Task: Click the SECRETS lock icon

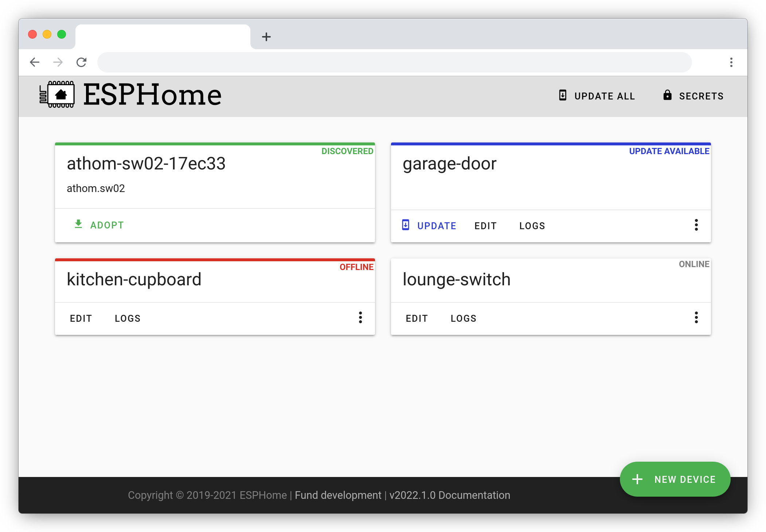Action: (x=665, y=95)
